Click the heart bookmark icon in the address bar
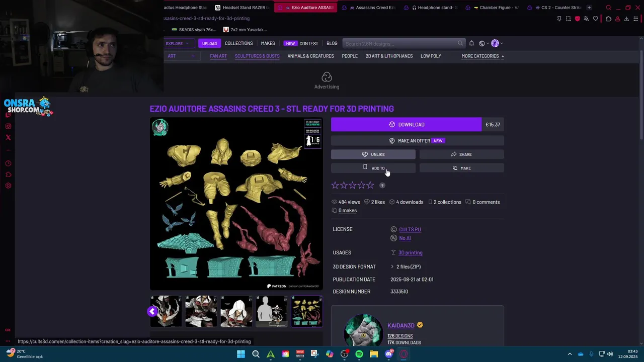The height and width of the screenshot is (362, 644). [595, 19]
